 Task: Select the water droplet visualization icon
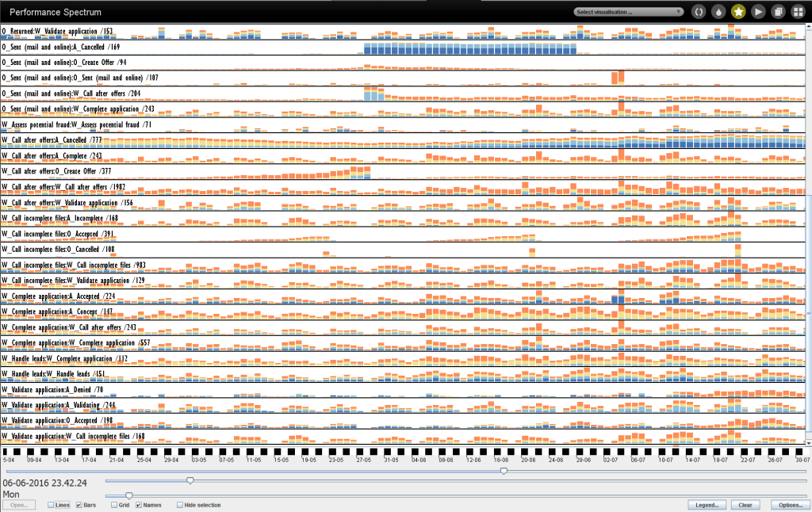point(718,11)
